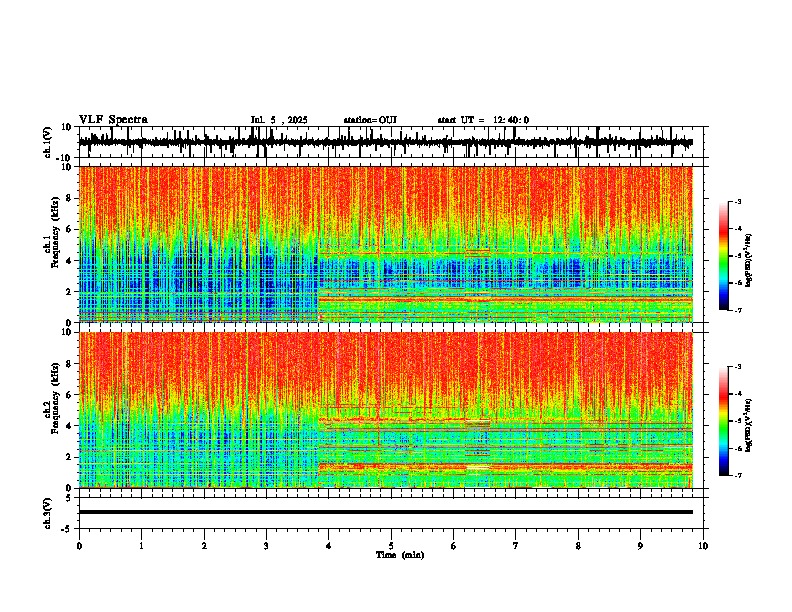This screenshot has height=612, width=792.
Task: Click the 'Time (min)' axis label
Action: pos(400,555)
